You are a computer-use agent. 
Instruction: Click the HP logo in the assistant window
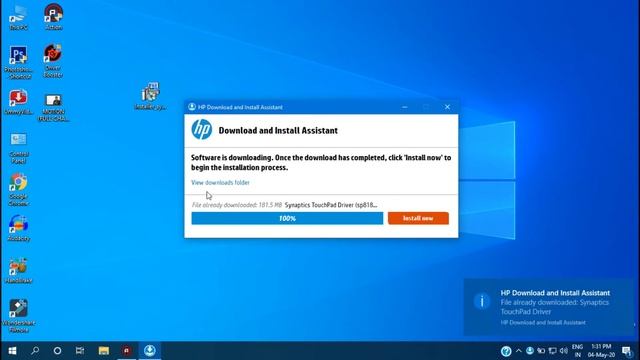[202, 130]
